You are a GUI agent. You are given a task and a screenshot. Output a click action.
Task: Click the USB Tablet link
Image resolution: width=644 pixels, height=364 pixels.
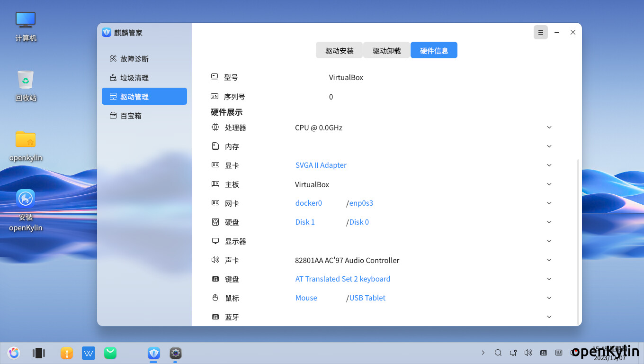coord(367,298)
